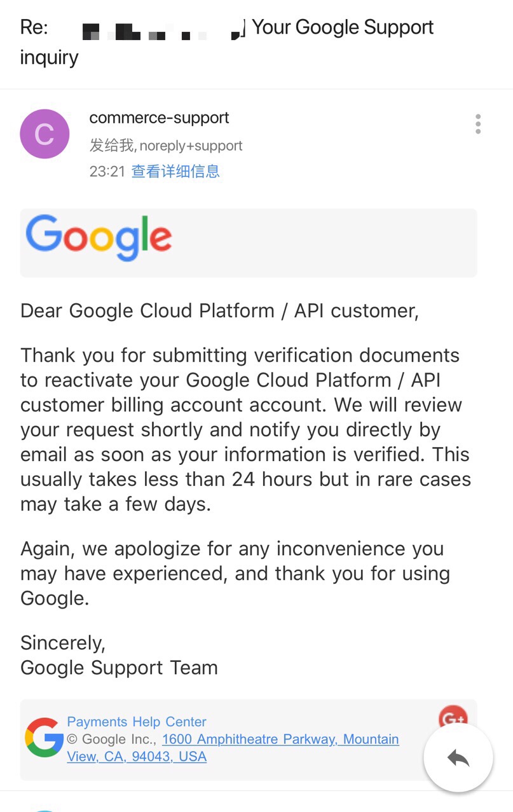Expand the 发给我, noreply+support recipient line

tap(166, 146)
